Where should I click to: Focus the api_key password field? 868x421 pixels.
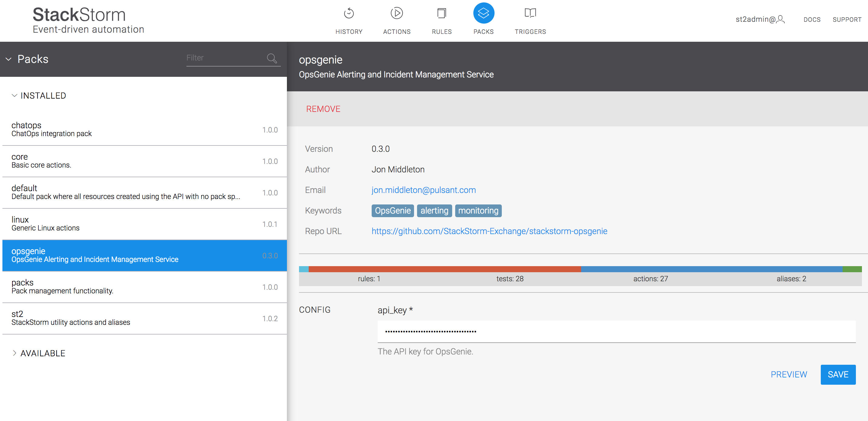point(616,331)
